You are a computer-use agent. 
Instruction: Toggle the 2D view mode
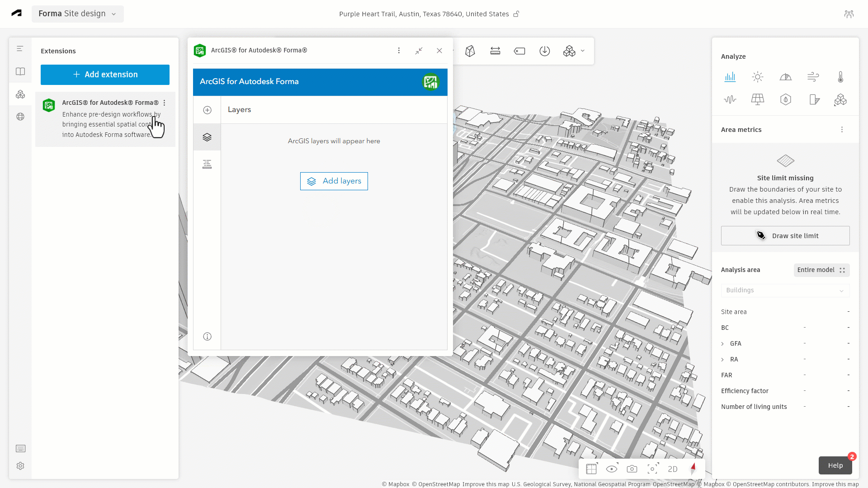673,469
